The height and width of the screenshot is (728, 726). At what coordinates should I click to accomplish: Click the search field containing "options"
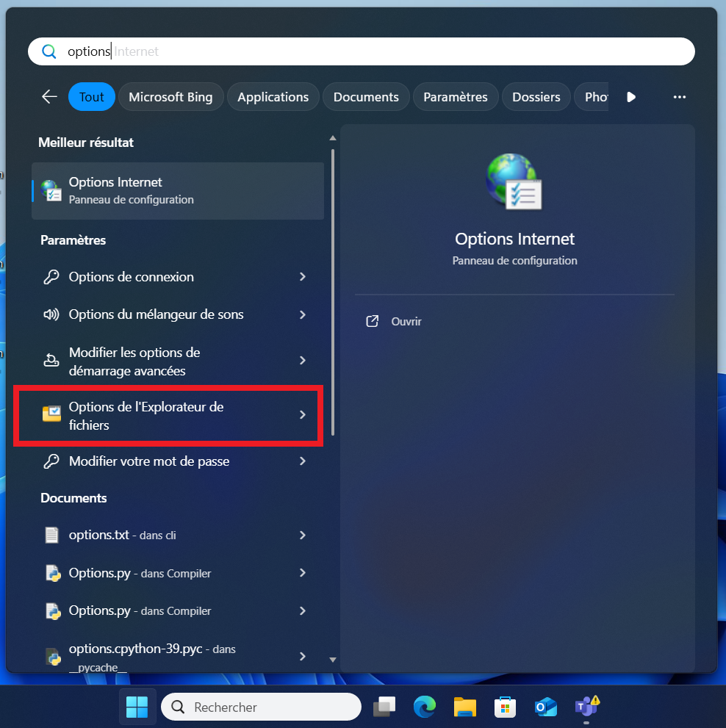point(360,51)
